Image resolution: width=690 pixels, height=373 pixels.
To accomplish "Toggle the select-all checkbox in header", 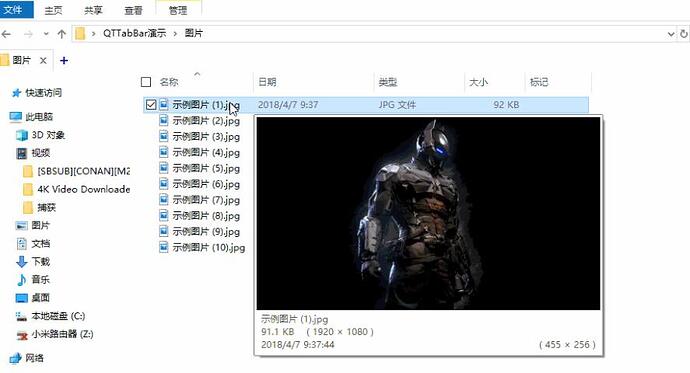I will pos(146,82).
